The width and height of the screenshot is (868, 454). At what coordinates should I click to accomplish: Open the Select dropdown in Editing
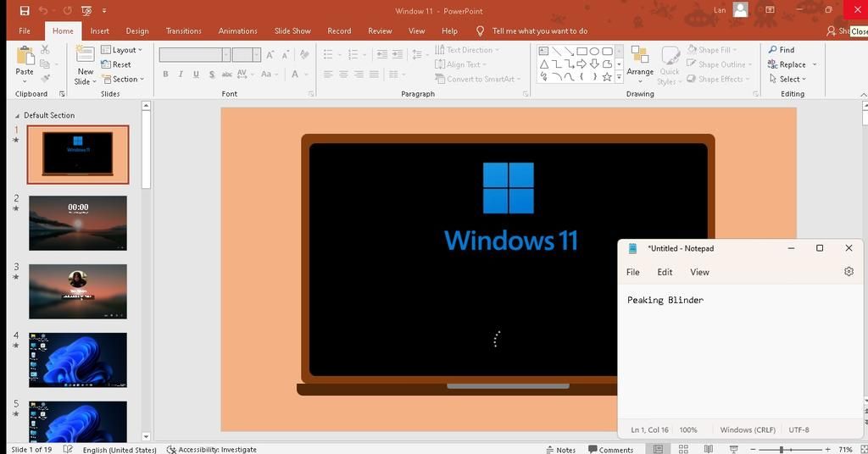click(x=787, y=79)
